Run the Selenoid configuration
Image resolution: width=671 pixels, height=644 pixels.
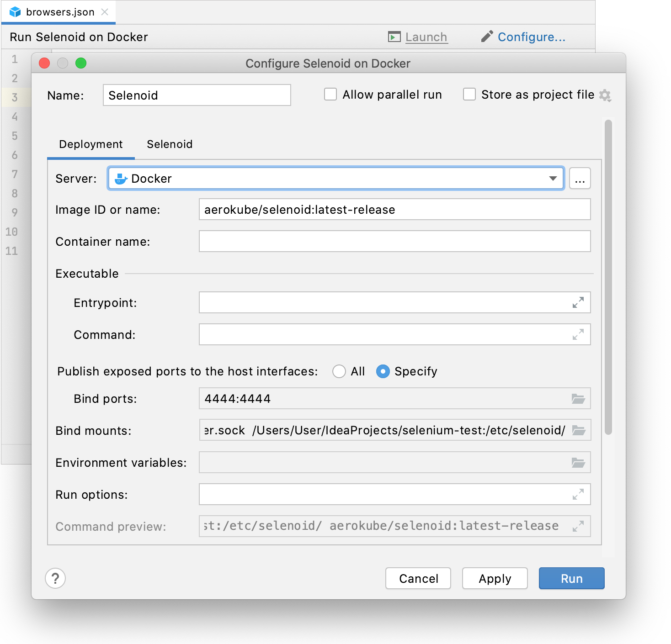(571, 578)
